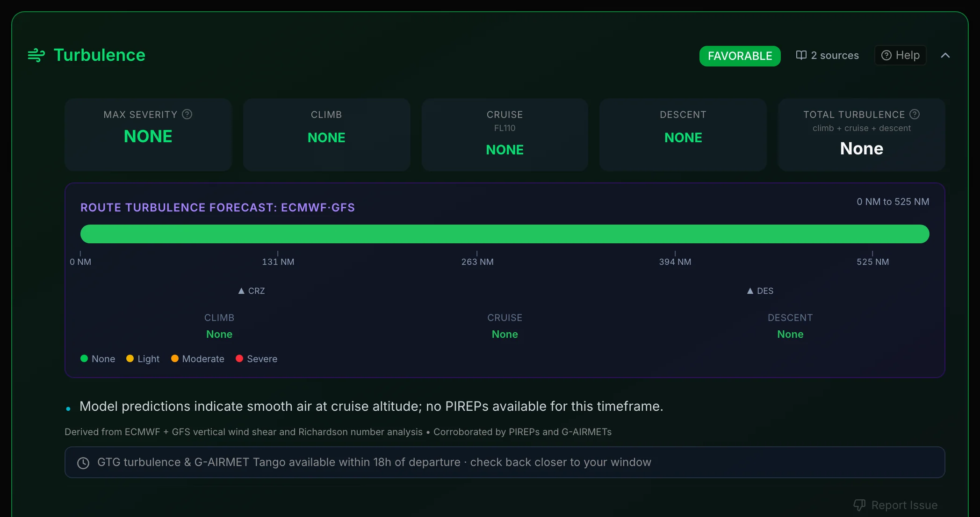Click the DESCENT segment label under the bar
The image size is (980, 517).
(x=790, y=318)
